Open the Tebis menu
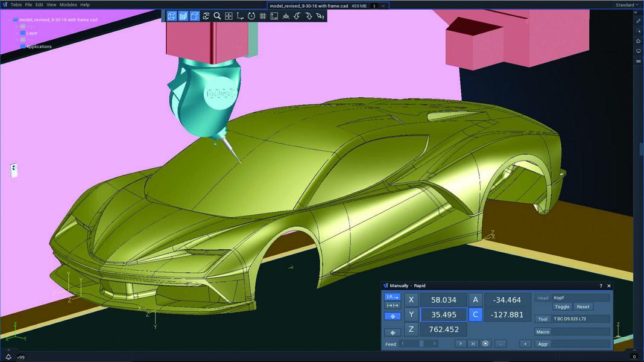The image size is (644, 362). (16, 4)
